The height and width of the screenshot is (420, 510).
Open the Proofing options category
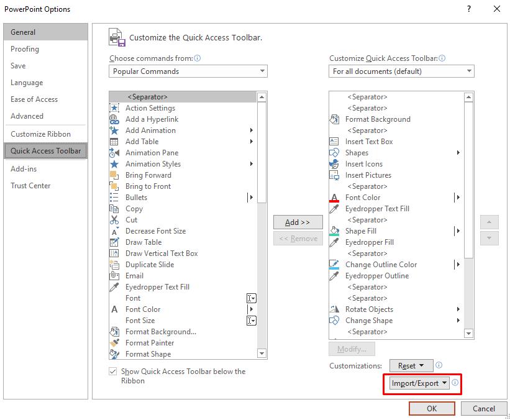pos(45,49)
